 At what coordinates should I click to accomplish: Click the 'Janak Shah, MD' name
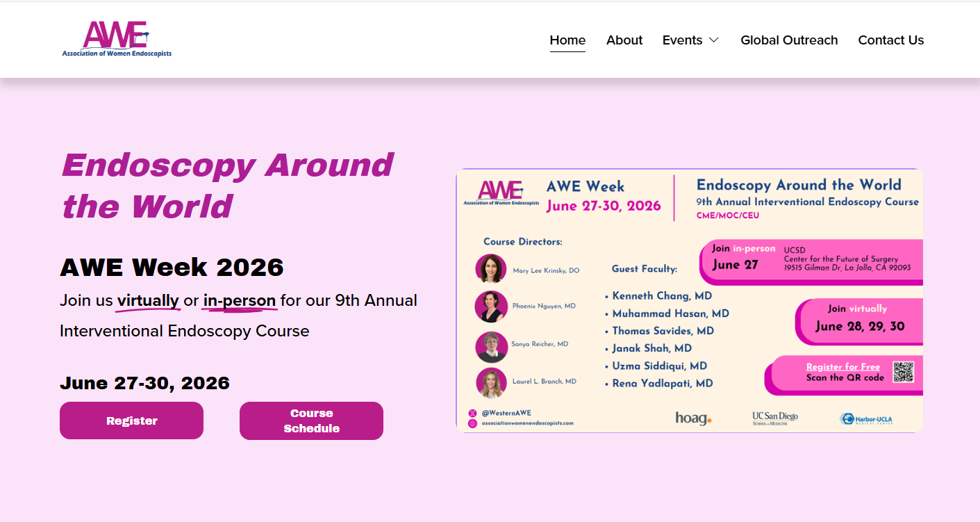pos(651,348)
